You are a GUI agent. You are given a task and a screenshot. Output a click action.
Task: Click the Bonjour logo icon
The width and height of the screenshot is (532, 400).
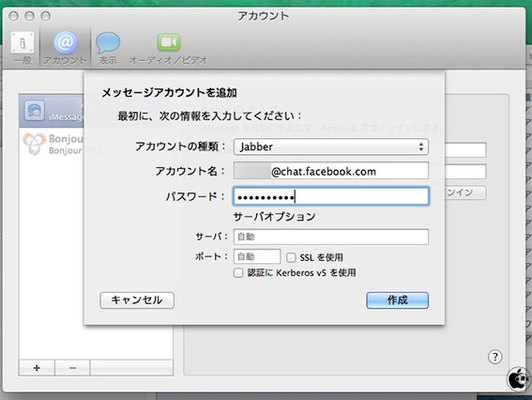34,144
